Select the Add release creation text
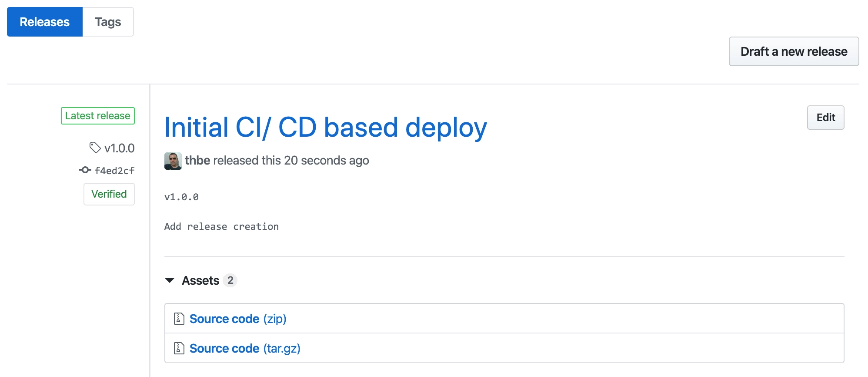Screen dimensions: 868x377 coord(221,227)
